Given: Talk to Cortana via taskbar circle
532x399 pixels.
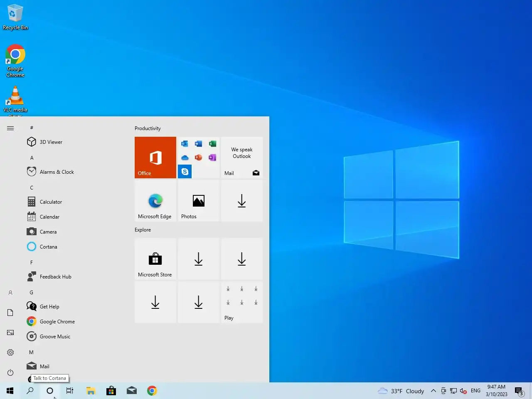Looking at the screenshot, I should [50, 391].
